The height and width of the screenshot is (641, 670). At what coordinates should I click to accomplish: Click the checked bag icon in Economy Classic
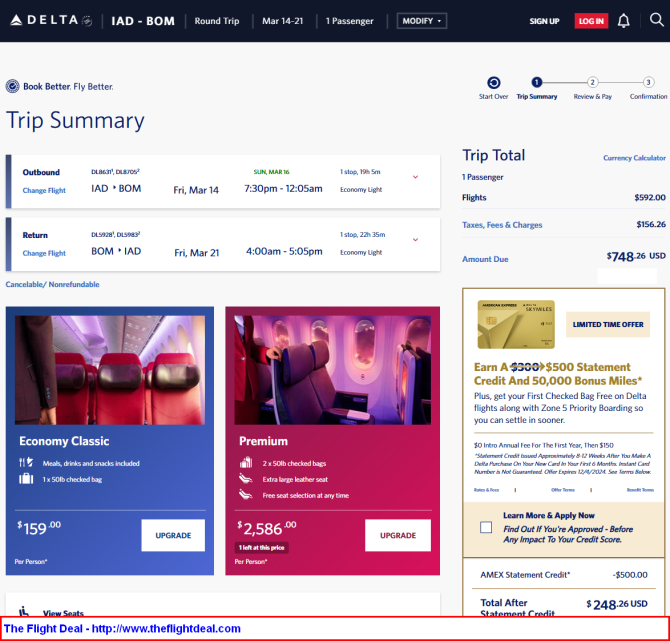point(26,479)
